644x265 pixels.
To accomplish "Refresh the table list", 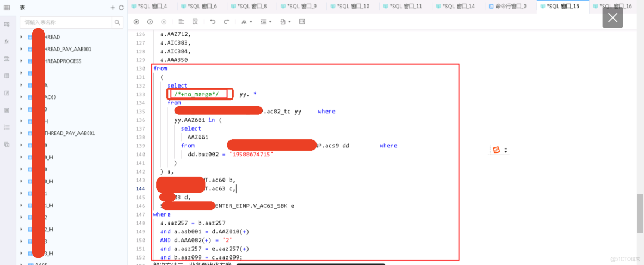I will pyautogui.click(x=121, y=8).
